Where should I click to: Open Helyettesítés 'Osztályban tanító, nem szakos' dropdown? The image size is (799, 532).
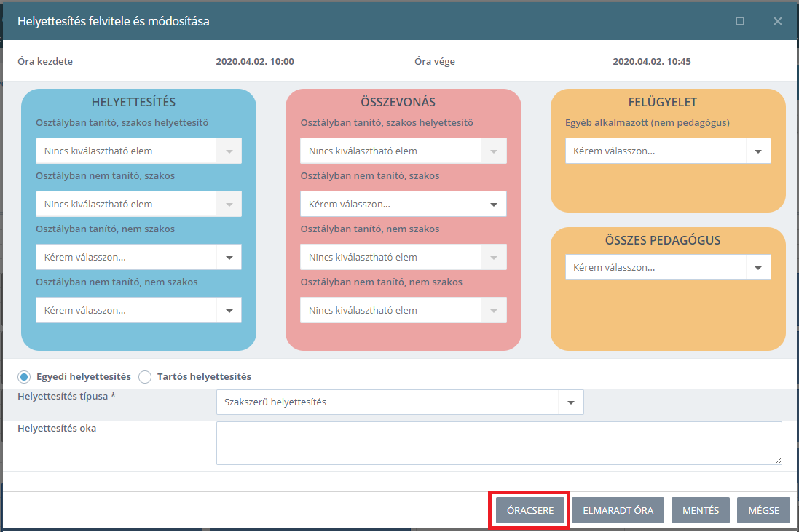coord(138,257)
